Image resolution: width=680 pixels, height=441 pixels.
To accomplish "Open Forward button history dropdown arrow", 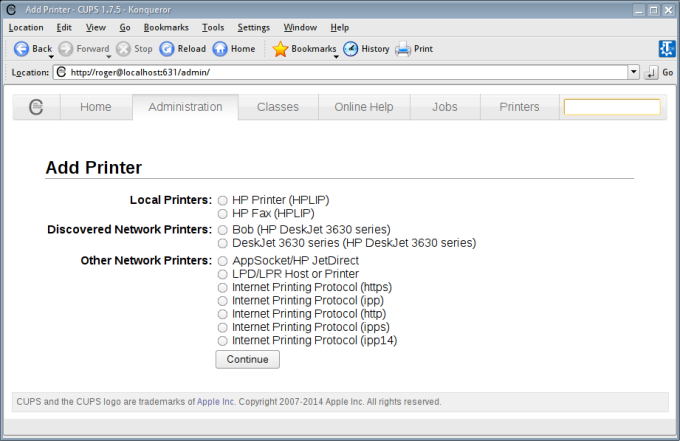I will pos(108,57).
